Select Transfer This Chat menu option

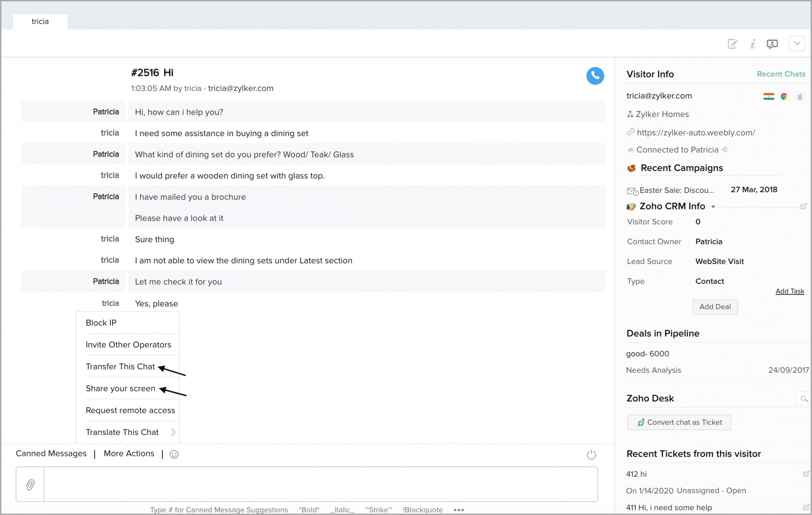click(120, 366)
